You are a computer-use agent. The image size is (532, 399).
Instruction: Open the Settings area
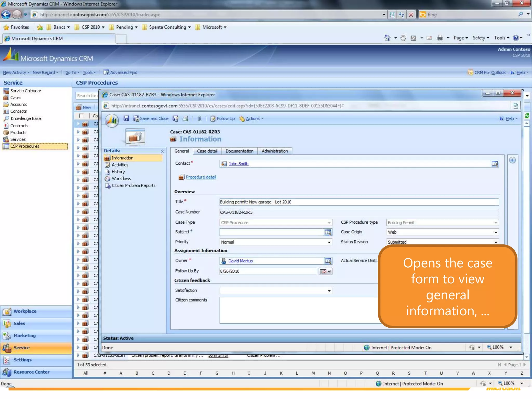click(36, 360)
